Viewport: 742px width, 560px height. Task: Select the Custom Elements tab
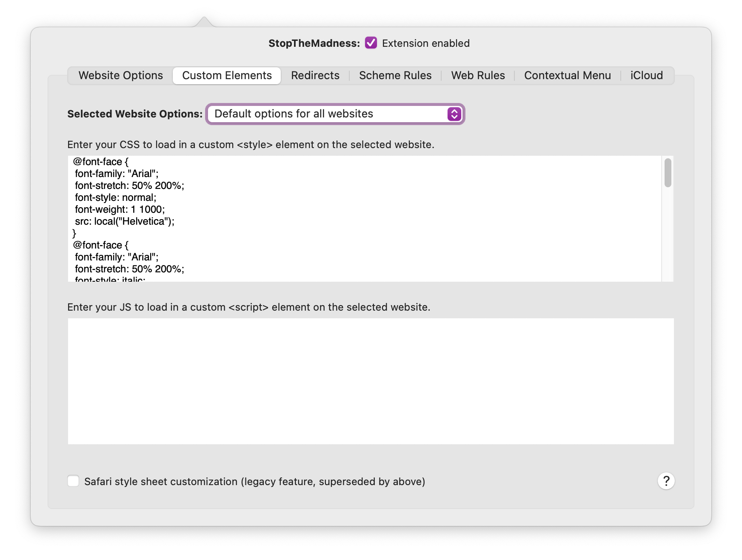click(227, 75)
